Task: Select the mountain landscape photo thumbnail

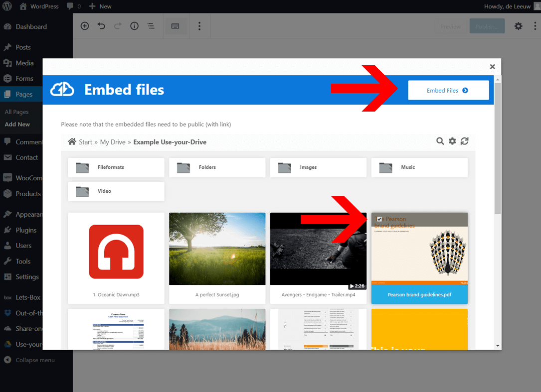Action: coord(217,329)
